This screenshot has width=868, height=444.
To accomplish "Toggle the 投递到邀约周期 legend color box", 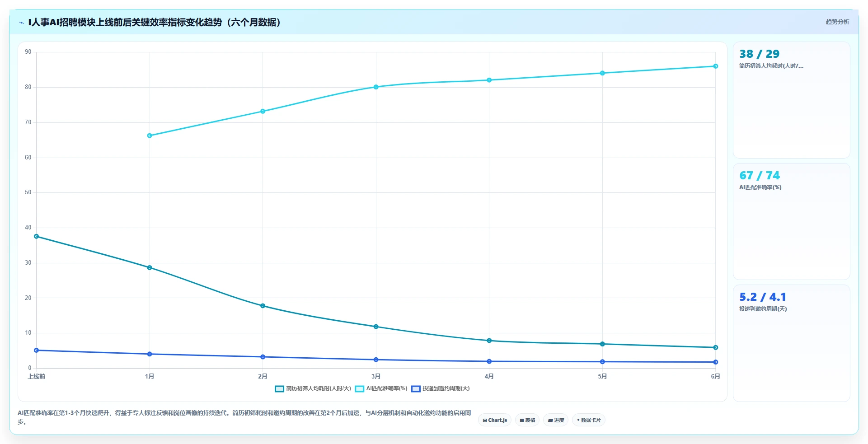I will 416,389.
